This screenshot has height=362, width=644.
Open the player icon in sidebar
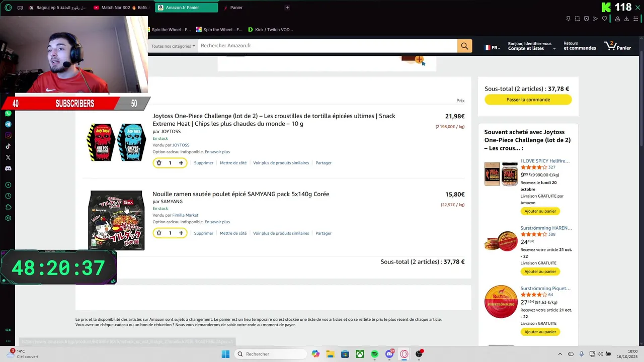(x=8, y=185)
